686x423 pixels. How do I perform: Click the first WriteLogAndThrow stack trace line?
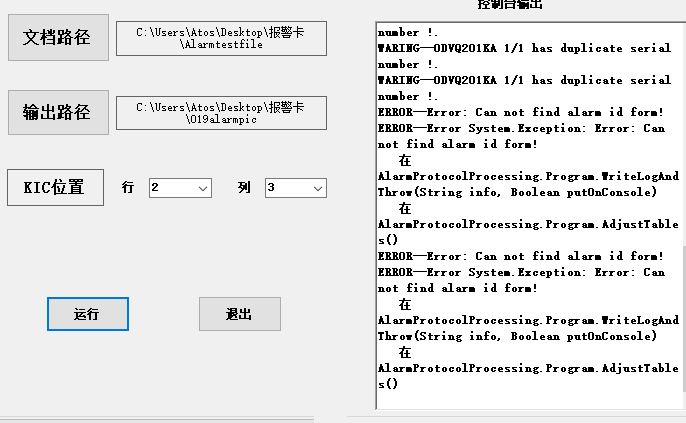(x=527, y=176)
